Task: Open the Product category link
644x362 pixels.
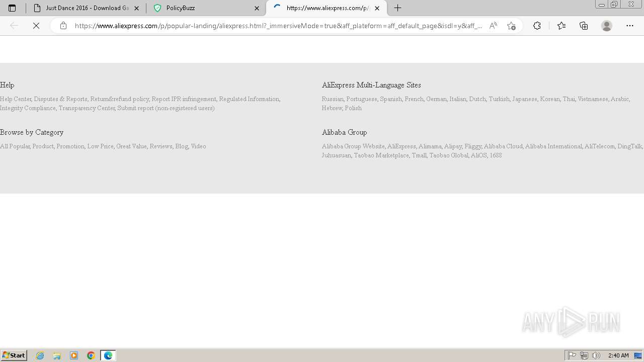Action: tap(43, 146)
